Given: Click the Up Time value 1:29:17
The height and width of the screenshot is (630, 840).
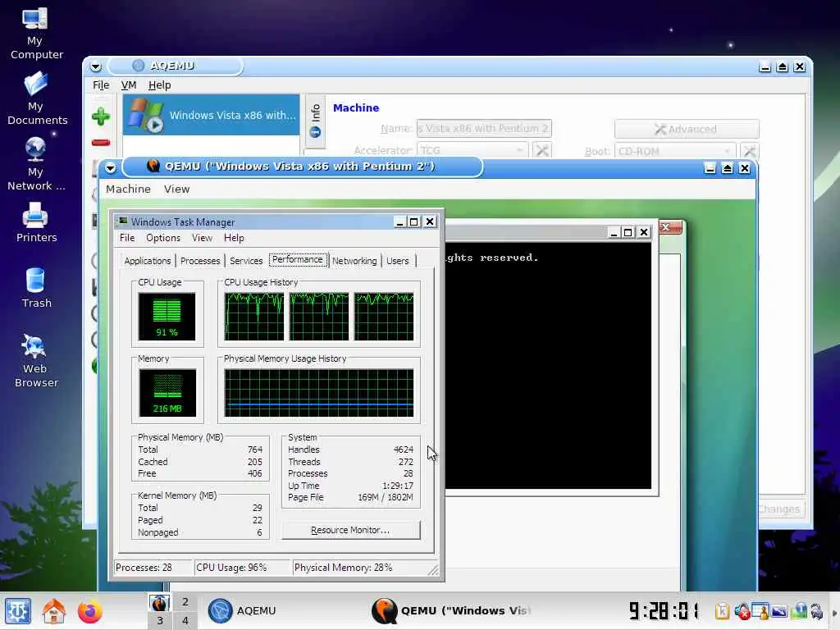Looking at the screenshot, I should [398, 486].
